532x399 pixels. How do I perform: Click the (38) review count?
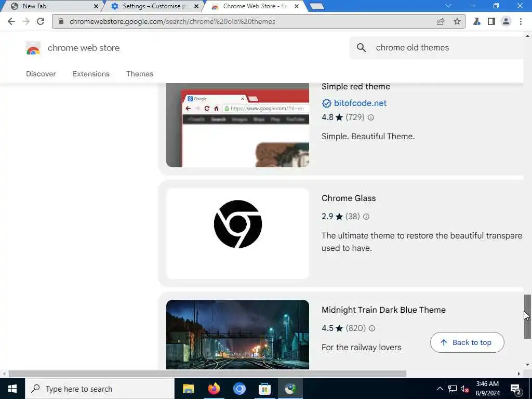pyautogui.click(x=353, y=217)
